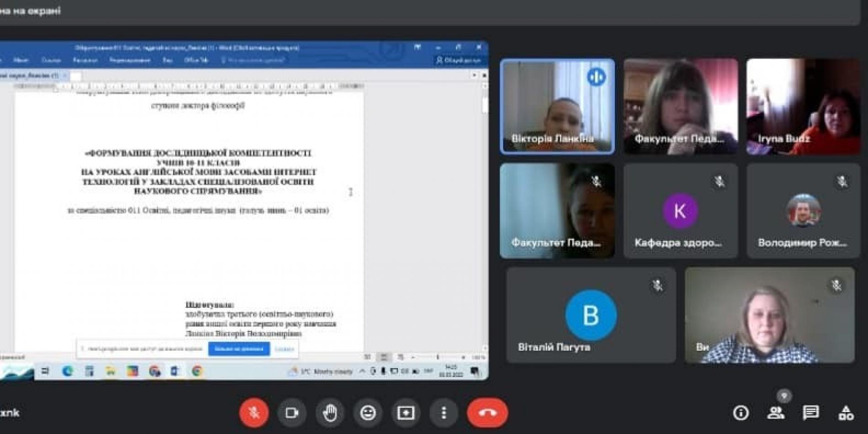
Task: Click the taskbar clock and date
Action: 451,371
